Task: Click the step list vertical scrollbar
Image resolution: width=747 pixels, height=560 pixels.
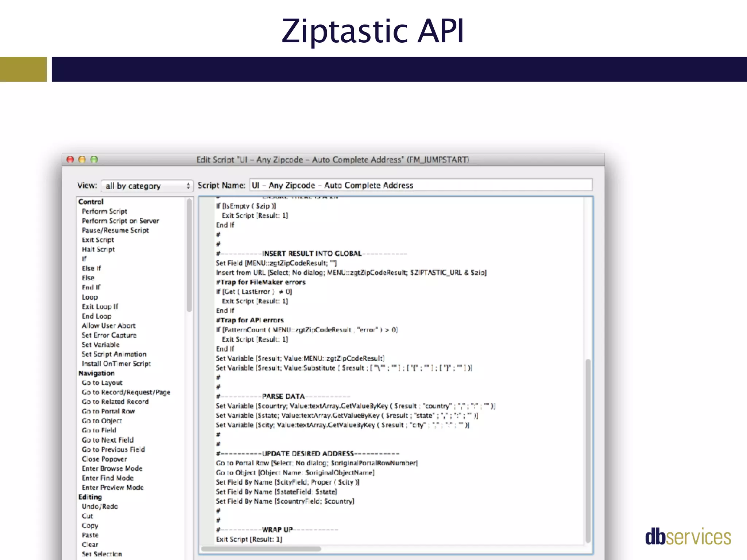Action: click(x=189, y=255)
